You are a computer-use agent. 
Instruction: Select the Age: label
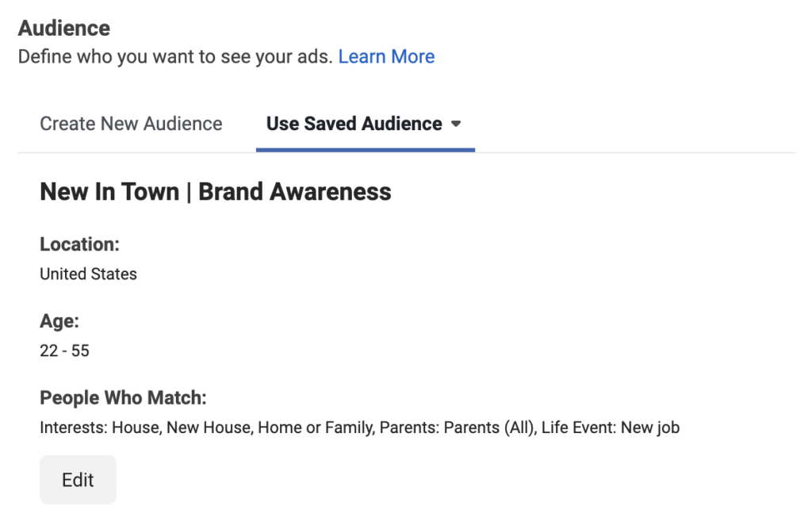(x=59, y=321)
